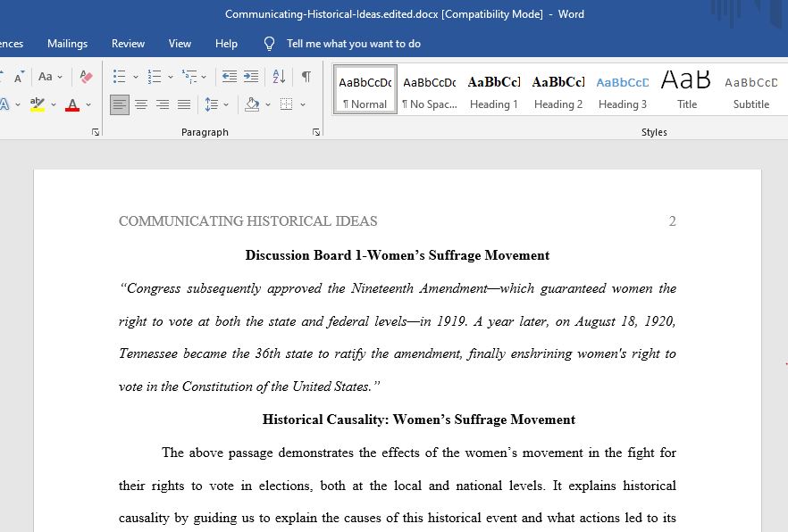Apply paragraph shading with the paint bucket
The width and height of the screenshot is (788, 532).
(252, 104)
